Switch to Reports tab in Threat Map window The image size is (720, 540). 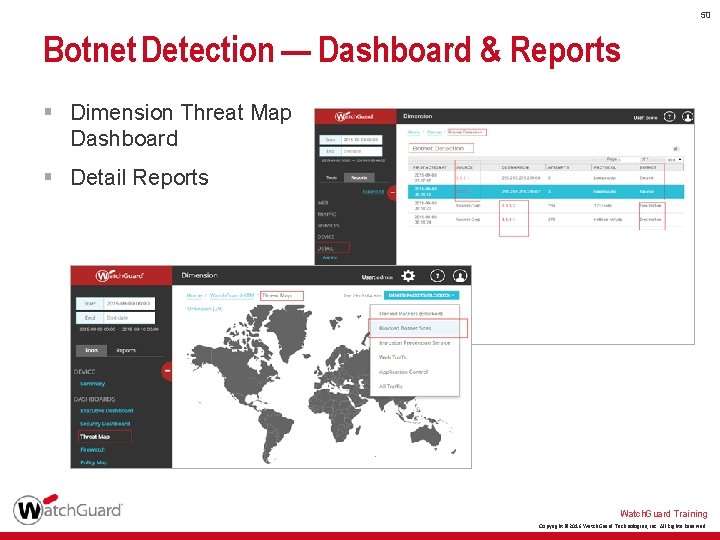point(126,350)
